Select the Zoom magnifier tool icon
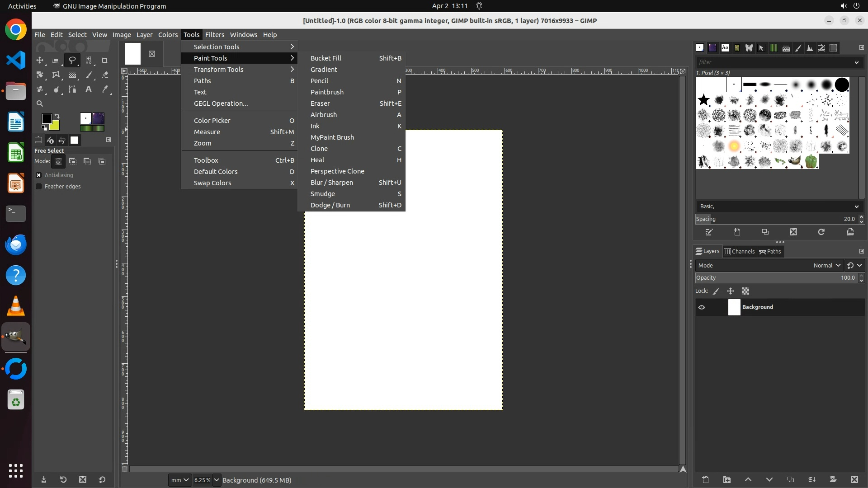This screenshot has width=868, height=488. pos(40,104)
